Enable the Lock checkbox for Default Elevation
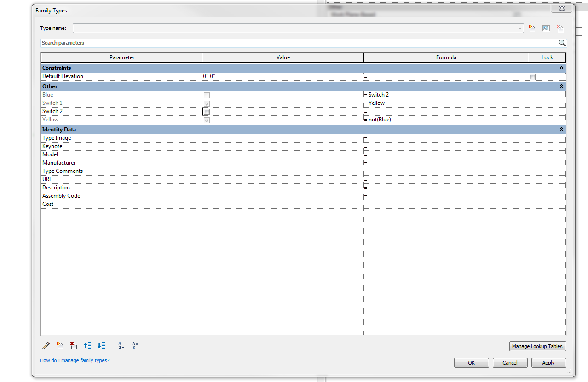 532,76
